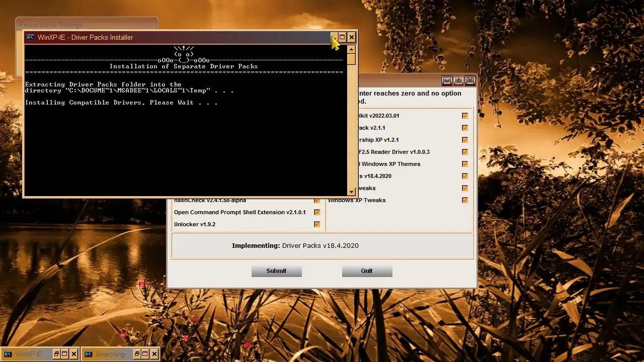Viewport: 644px width, 362px height.
Task: Click double up-chevron button in options dialog title bar
Action: pos(458,80)
